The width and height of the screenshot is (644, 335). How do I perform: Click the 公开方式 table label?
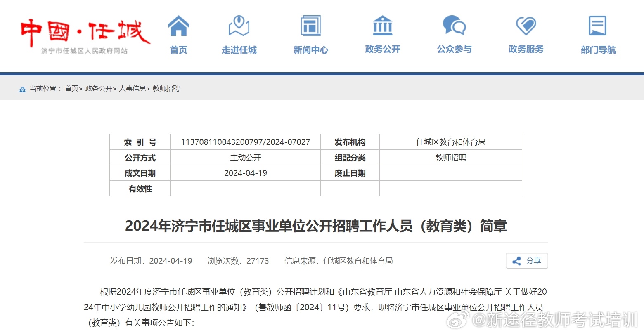140,158
